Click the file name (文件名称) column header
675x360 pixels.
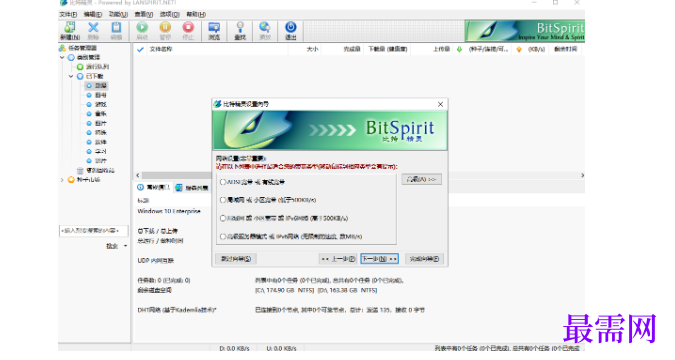point(161,50)
